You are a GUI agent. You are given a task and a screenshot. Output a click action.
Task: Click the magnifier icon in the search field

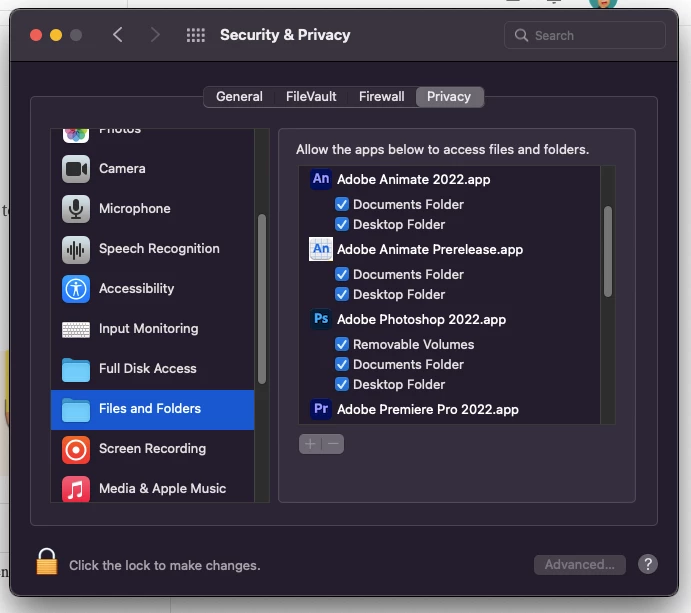(521, 35)
